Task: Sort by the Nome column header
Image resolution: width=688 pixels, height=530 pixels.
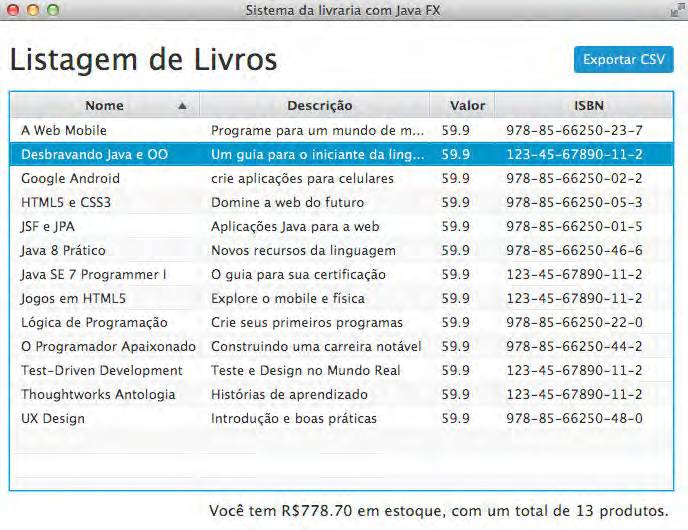Action: [105, 105]
